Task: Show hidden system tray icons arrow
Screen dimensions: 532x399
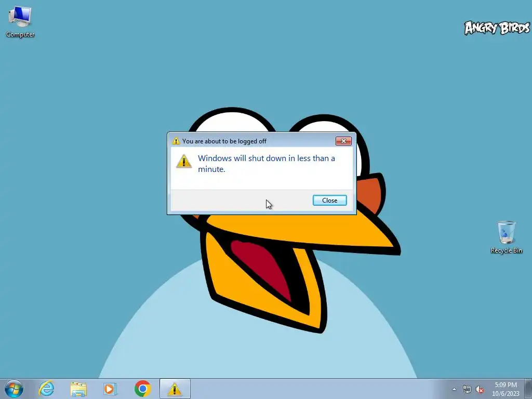Action: point(454,390)
